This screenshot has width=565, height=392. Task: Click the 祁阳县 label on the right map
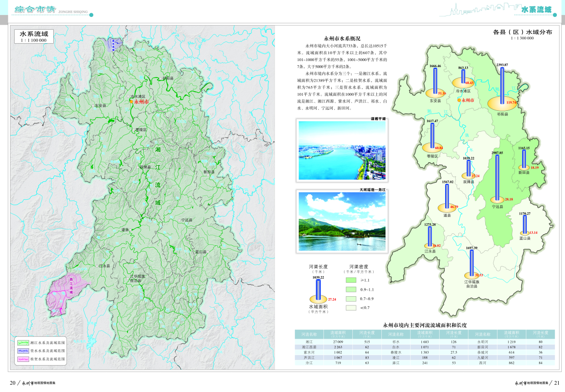click(503, 114)
